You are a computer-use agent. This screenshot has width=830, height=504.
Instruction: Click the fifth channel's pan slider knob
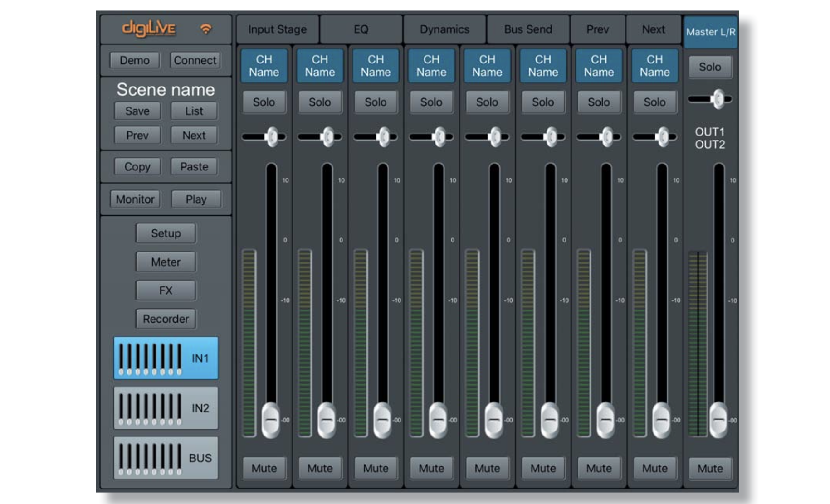point(495,137)
